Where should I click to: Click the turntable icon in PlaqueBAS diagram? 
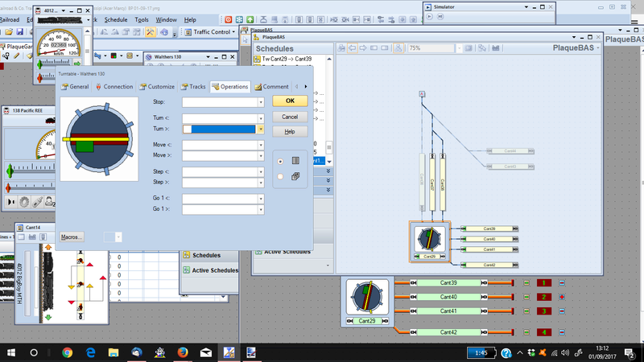tap(429, 238)
